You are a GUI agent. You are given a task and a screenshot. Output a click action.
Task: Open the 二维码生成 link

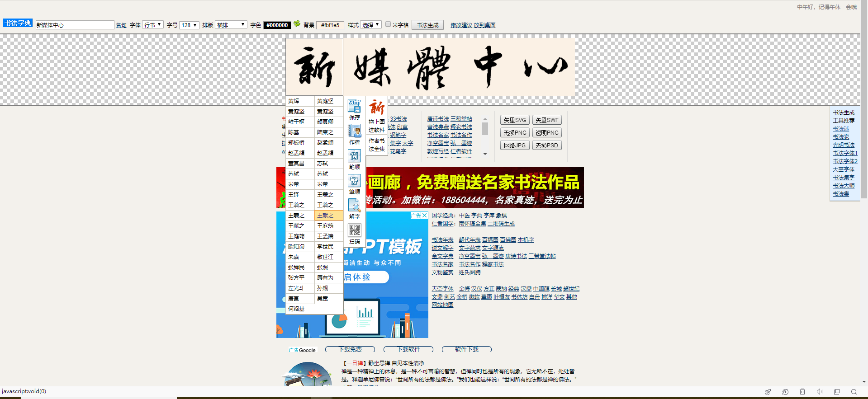[501, 224]
